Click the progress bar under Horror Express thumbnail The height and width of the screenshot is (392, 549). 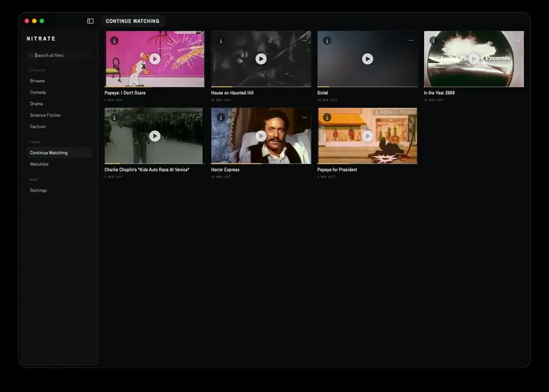tap(261, 163)
